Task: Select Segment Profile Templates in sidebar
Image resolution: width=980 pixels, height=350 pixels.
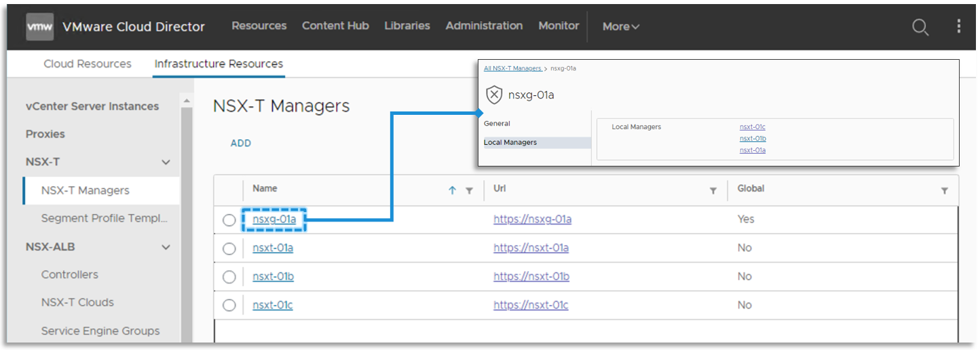Action: click(x=104, y=218)
